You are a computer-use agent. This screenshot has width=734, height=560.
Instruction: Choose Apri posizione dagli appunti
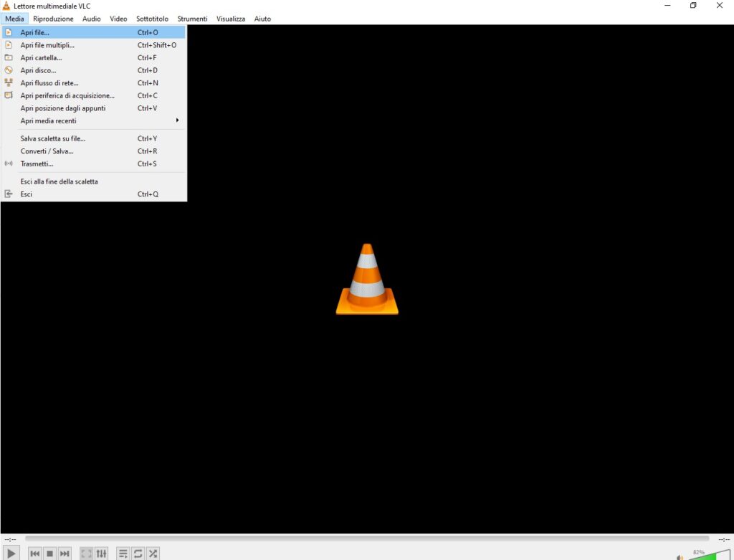(94, 108)
